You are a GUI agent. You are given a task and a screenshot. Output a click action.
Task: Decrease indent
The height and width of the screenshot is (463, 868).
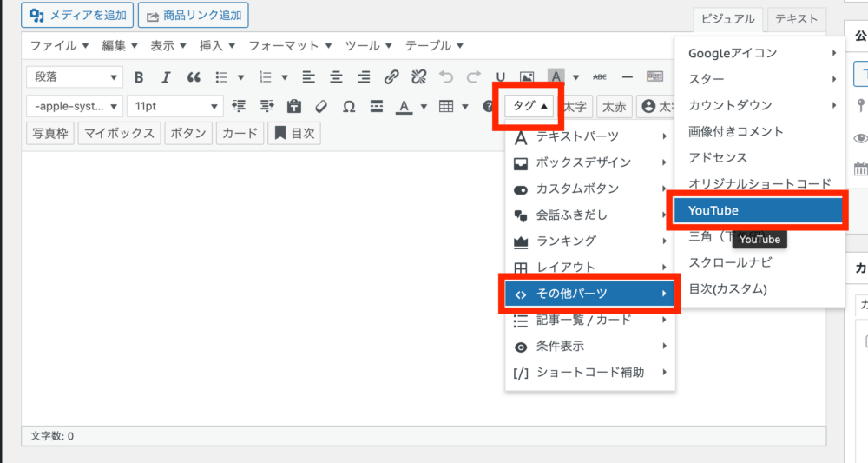pos(239,106)
